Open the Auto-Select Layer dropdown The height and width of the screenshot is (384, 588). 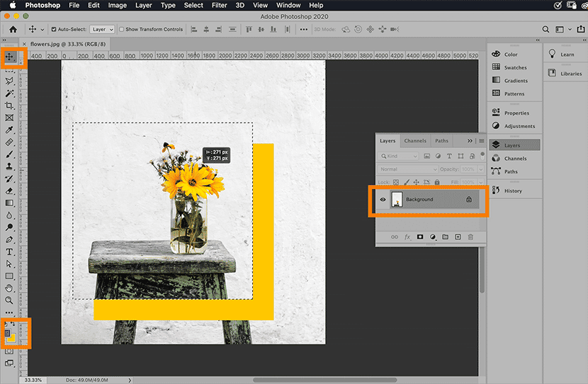click(102, 30)
